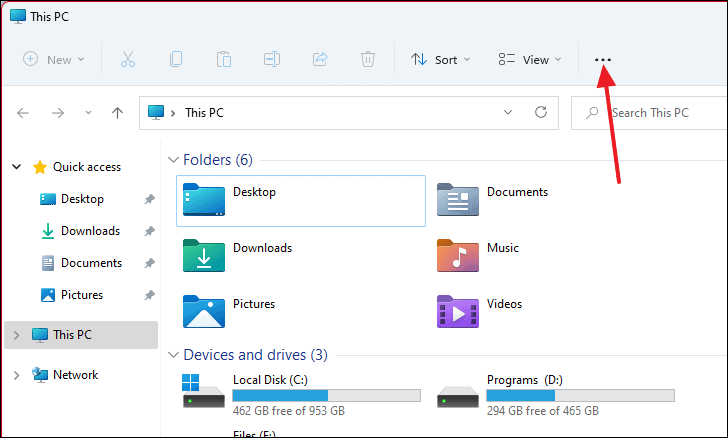The height and width of the screenshot is (438, 728).
Task: Go forward with the right arrow
Action: 58,113
